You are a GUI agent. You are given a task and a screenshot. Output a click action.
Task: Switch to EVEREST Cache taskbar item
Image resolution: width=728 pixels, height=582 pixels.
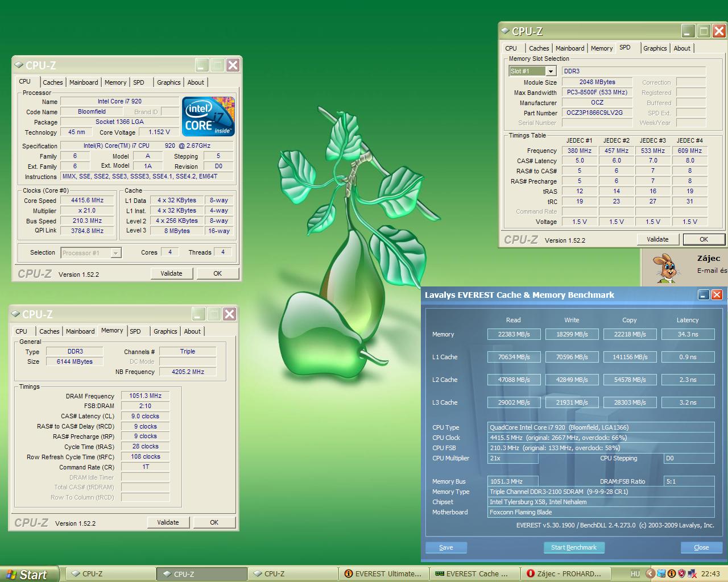click(x=474, y=574)
